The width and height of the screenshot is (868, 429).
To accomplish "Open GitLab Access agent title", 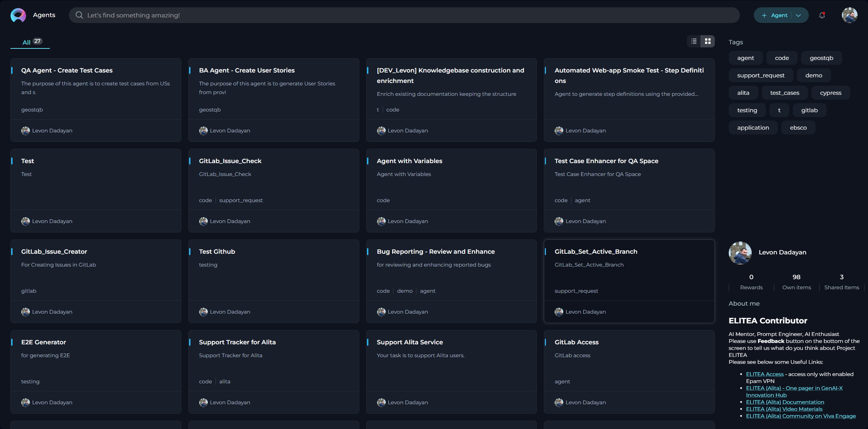I will pos(577,342).
